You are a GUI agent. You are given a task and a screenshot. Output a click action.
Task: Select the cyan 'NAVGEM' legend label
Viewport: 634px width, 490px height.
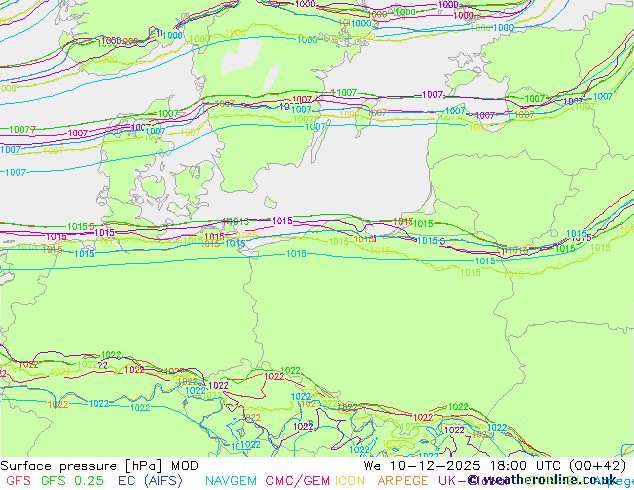point(231,481)
